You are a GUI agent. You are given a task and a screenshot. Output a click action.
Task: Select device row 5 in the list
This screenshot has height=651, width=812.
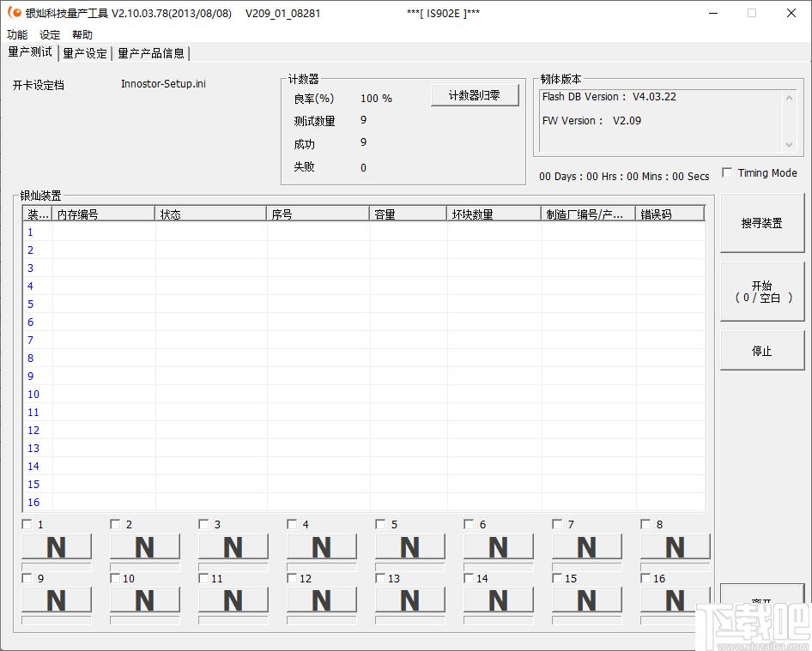point(364,304)
